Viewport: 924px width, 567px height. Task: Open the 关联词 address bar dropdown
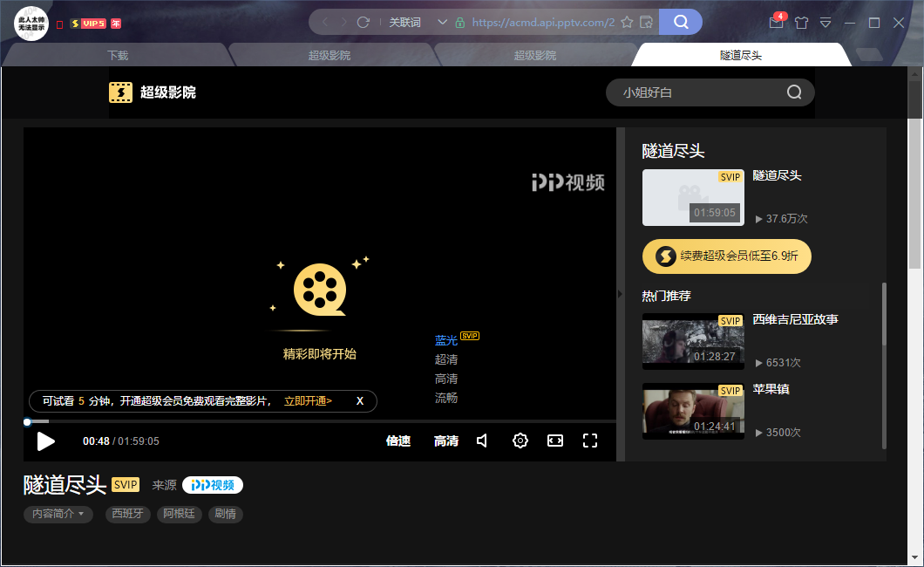[x=443, y=22]
